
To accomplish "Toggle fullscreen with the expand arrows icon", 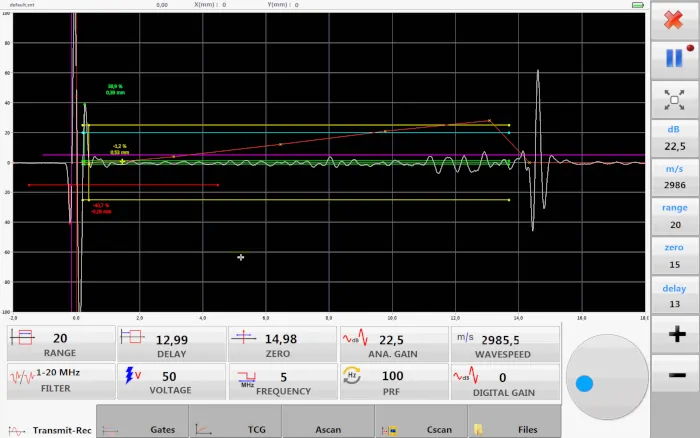I will click(x=674, y=100).
